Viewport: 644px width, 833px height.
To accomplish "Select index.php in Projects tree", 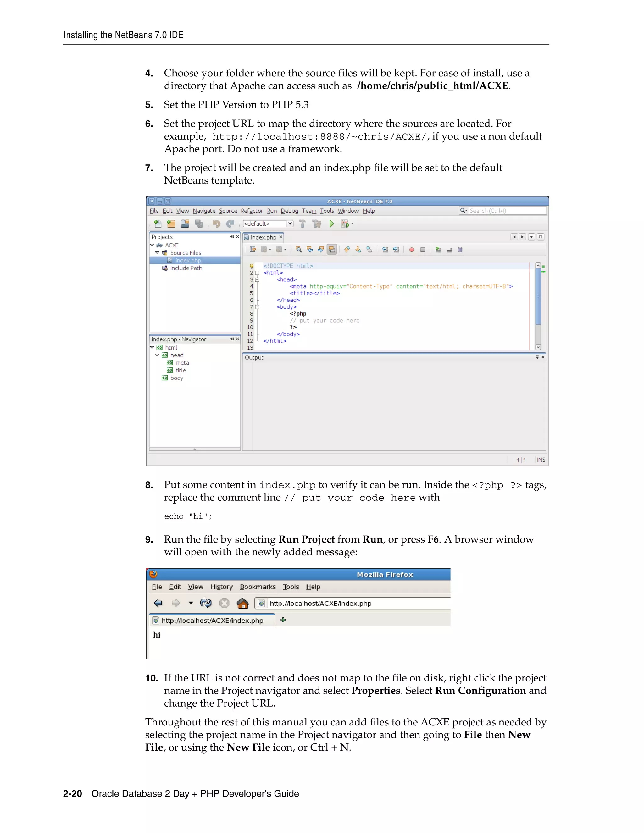I will tap(188, 261).
